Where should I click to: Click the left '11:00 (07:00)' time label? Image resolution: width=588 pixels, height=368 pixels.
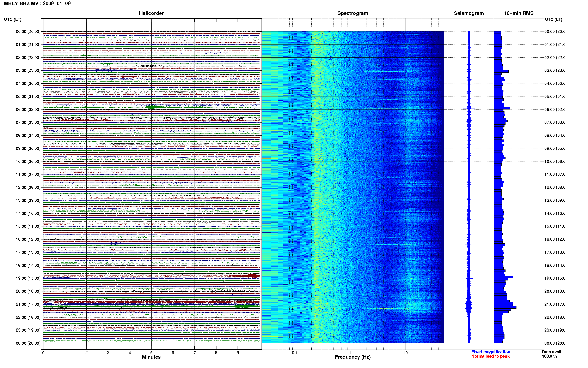coord(28,174)
